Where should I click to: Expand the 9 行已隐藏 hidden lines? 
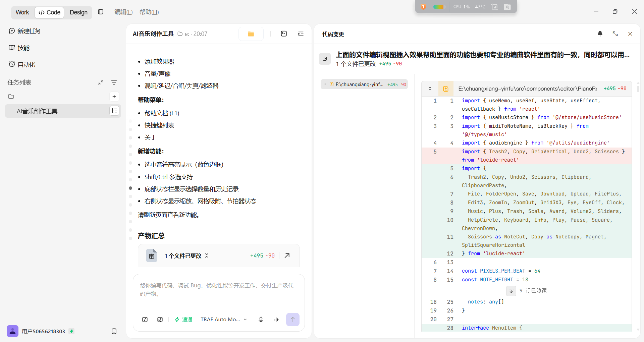[511, 291]
